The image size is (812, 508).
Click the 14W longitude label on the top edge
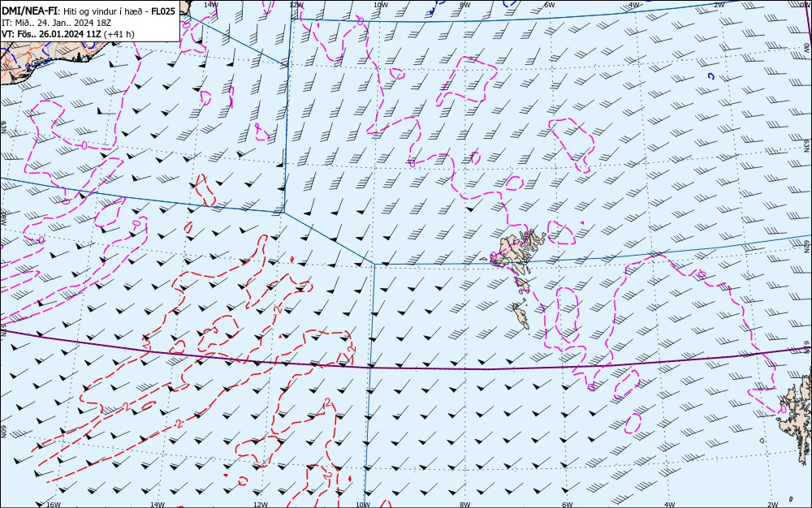(x=210, y=4)
